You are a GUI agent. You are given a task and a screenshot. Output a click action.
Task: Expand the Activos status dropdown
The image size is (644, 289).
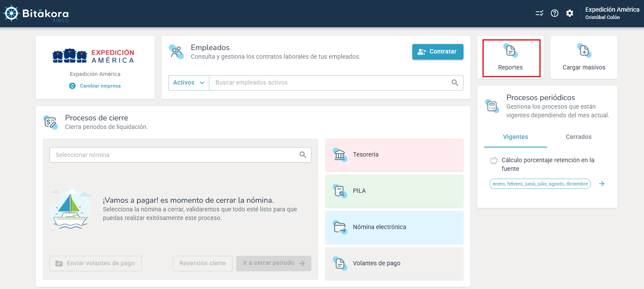click(189, 83)
